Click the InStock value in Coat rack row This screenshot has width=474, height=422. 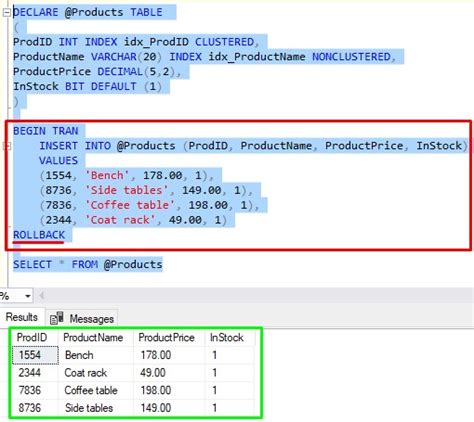point(230,373)
